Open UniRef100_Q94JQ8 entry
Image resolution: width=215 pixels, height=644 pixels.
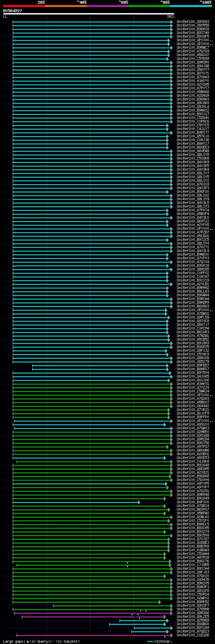tap(193, 66)
